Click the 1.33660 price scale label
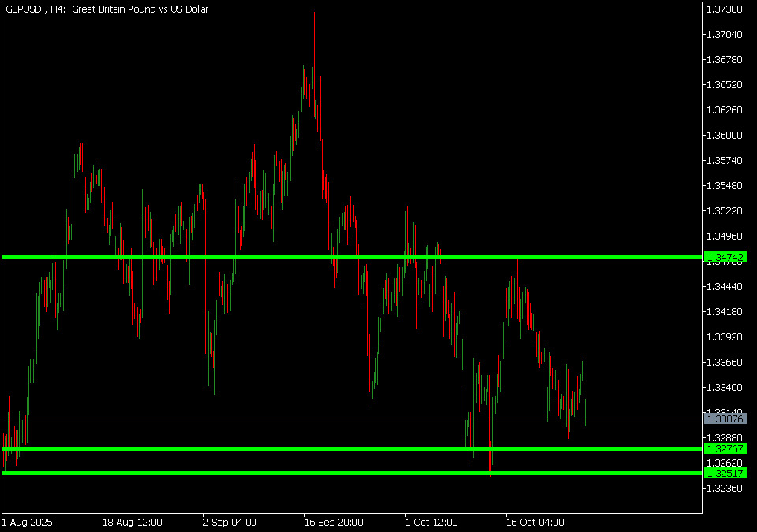The height and width of the screenshot is (532, 757). point(725,363)
